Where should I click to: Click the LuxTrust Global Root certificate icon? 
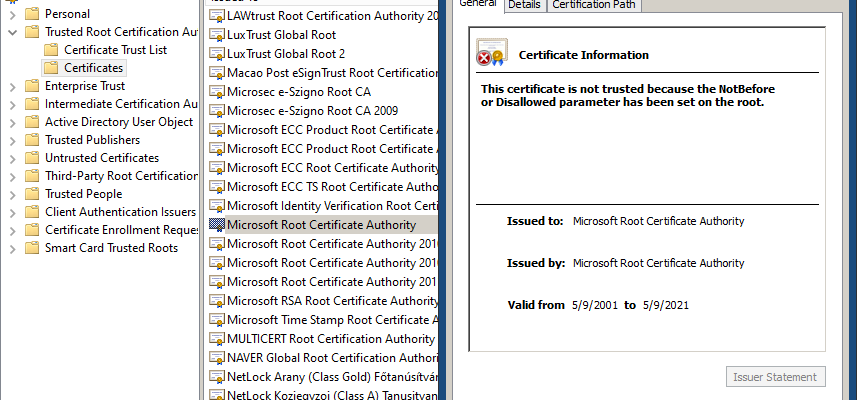click(x=217, y=36)
